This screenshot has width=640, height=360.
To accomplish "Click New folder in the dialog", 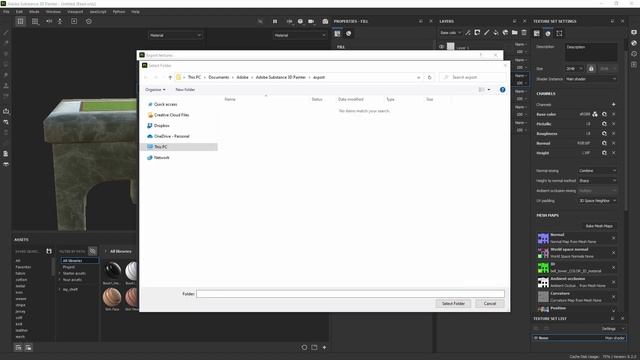I will pos(185,90).
